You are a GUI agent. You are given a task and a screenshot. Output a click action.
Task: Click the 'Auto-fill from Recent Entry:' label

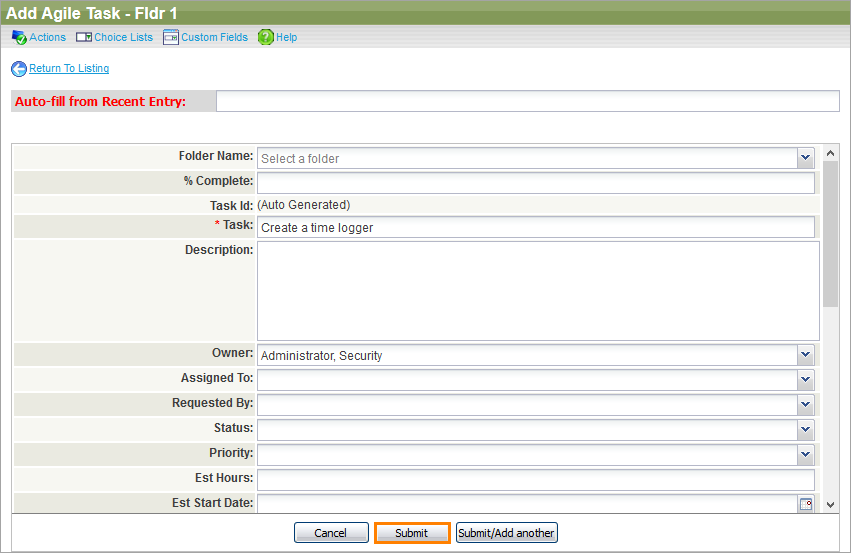tap(100, 101)
